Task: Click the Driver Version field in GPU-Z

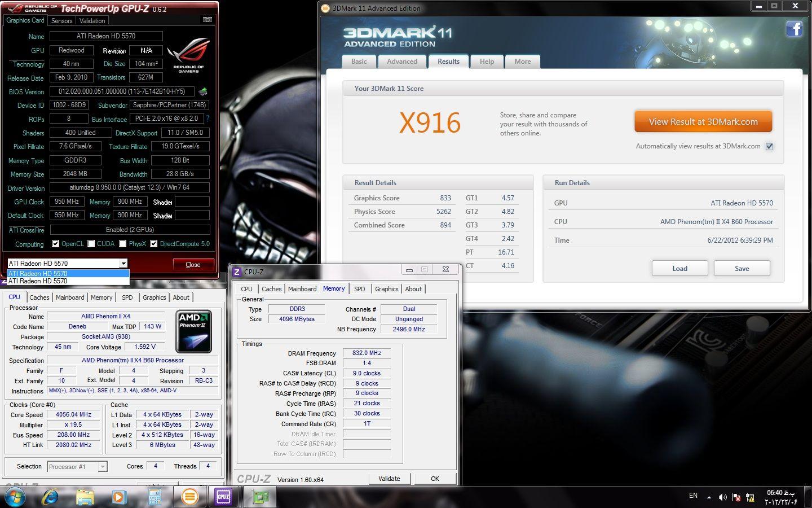Action: [x=130, y=187]
